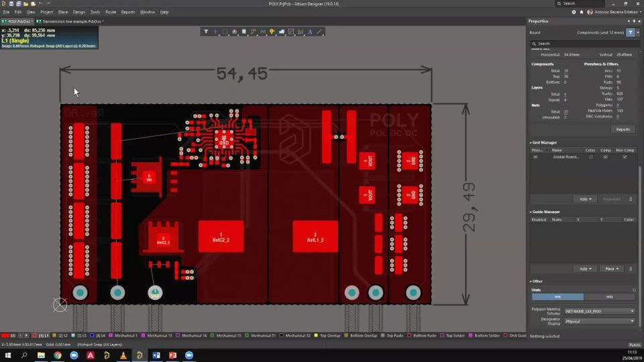This screenshot has height=362, width=644.
Task: Open the File menu
Action: (x=6, y=12)
